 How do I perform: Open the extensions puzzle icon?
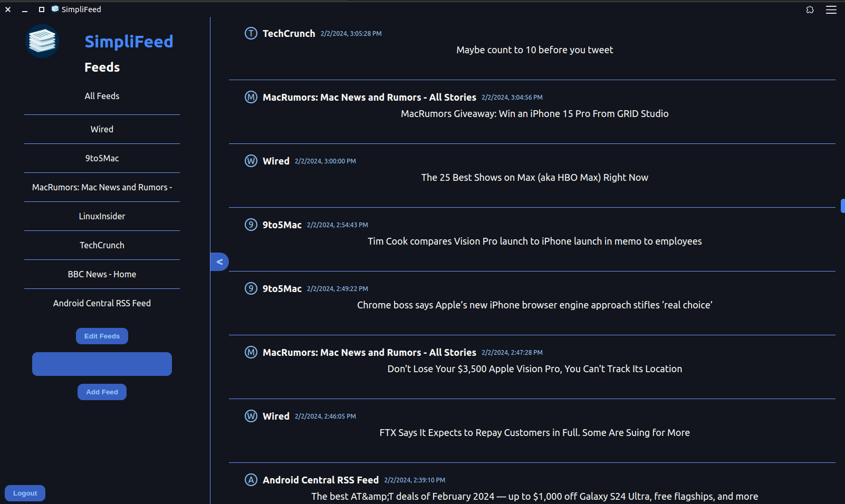810,9
